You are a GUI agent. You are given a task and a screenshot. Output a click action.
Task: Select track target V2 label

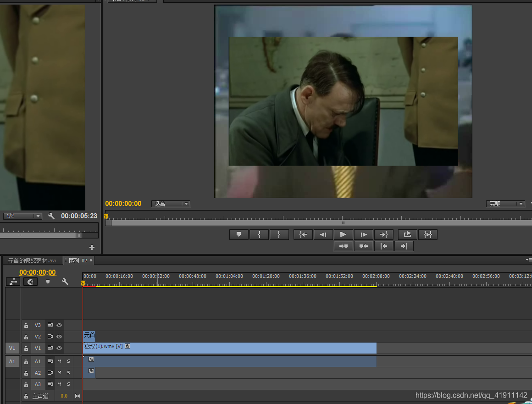[38, 337]
